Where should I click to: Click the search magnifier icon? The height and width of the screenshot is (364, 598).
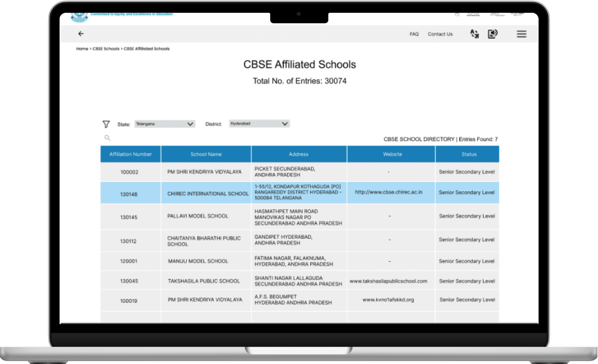point(108,138)
